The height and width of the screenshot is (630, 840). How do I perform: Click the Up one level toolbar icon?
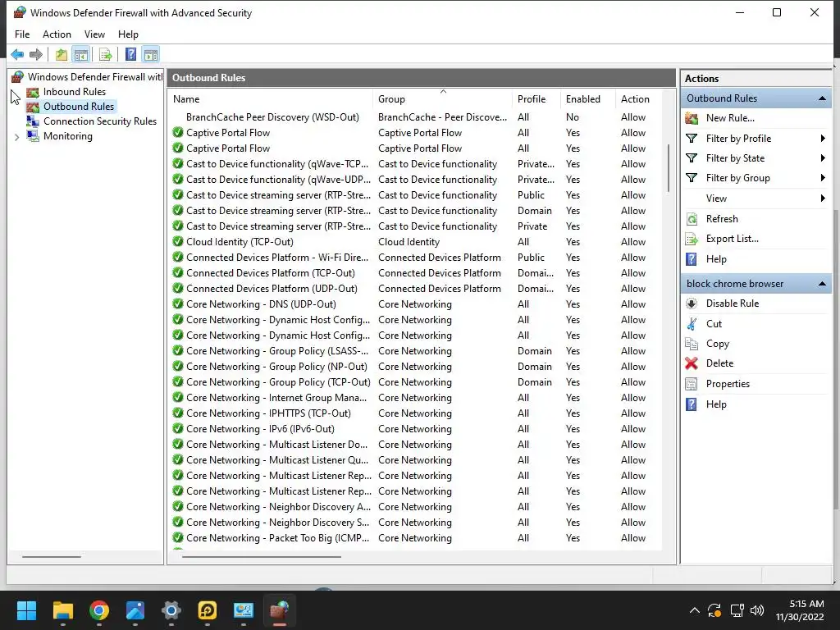[61, 54]
